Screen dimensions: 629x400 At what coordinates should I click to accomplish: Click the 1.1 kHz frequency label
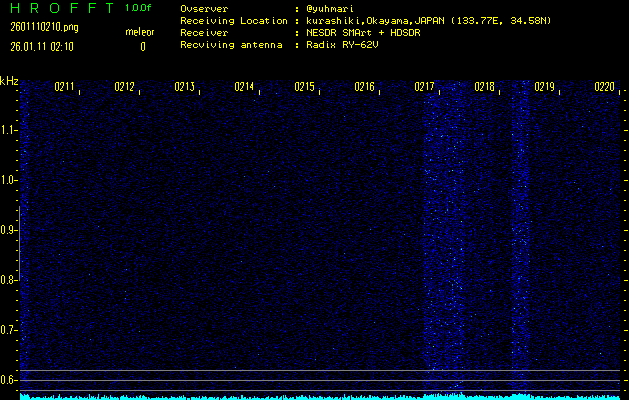point(8,130)
